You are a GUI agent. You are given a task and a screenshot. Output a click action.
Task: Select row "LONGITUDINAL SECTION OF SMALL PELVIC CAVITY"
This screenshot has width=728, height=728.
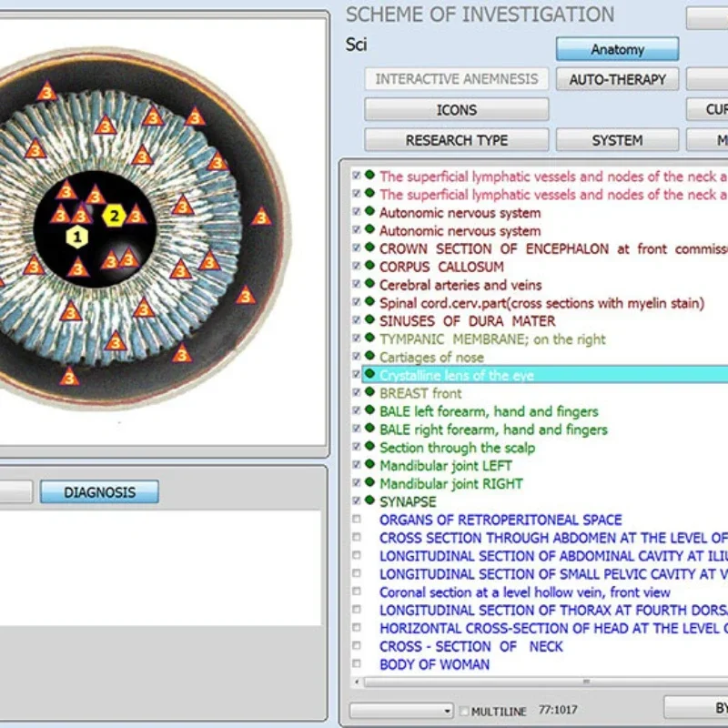tap(553, 574)
